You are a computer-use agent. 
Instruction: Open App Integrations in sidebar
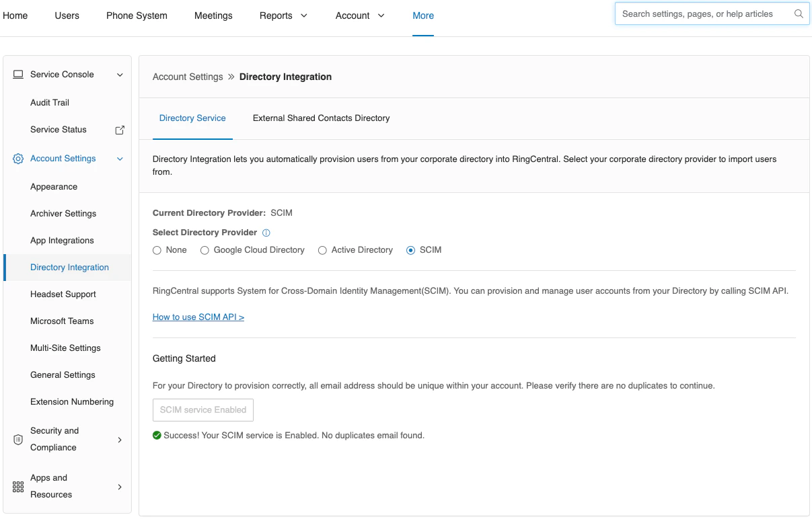point(62,241)
